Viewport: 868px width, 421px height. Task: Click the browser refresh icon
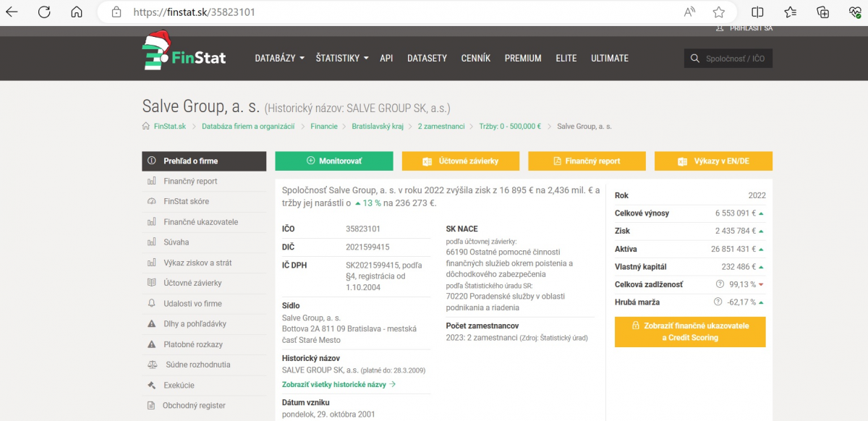click(x=44, y=12)
